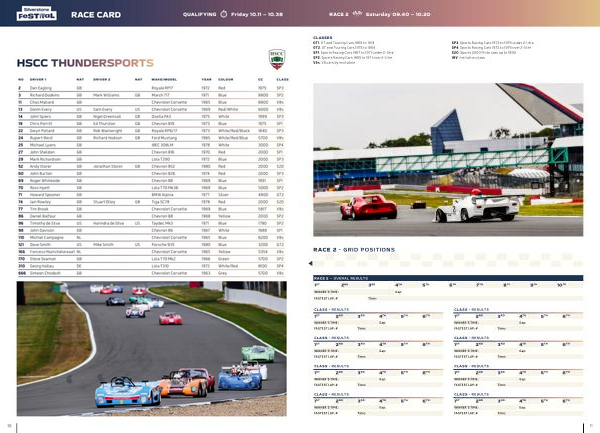The image size is (600, 433).
Task: Click the Lola T70 Mk3B model cell
Action: (165, 188)
